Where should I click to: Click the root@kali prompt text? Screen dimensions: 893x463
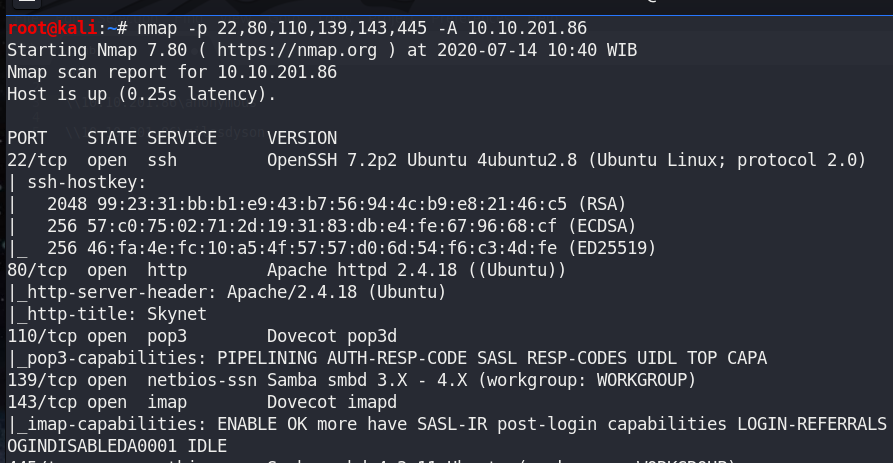coord(52,28)
